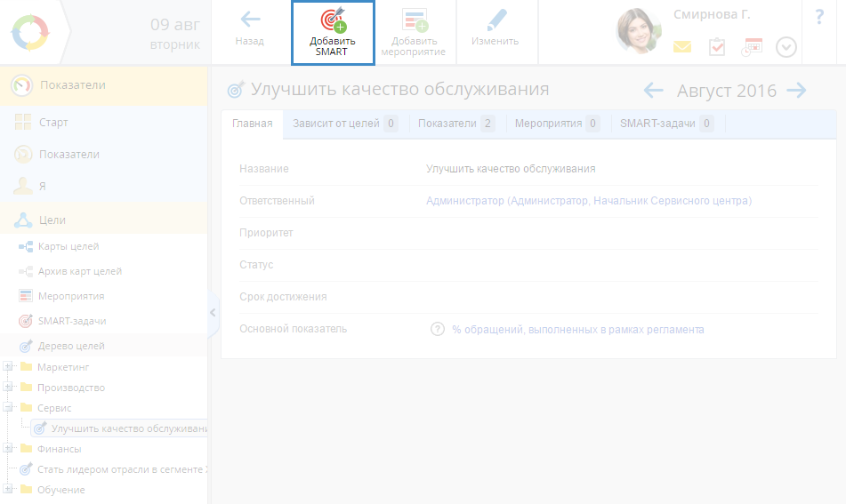The width and height of the screenshot is (846, 504).
Task: Expand the Обучение tree folder
Action: coord(8,489)
